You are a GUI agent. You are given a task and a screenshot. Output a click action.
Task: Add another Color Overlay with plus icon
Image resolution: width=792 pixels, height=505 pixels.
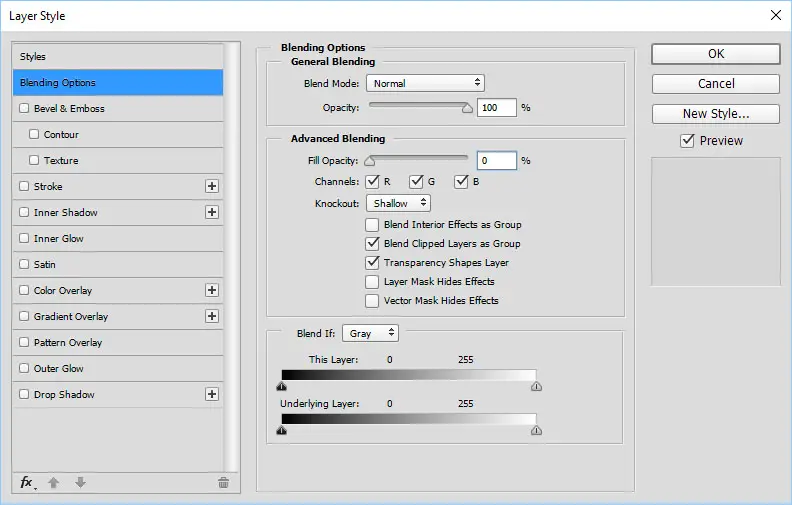[212, 290]
